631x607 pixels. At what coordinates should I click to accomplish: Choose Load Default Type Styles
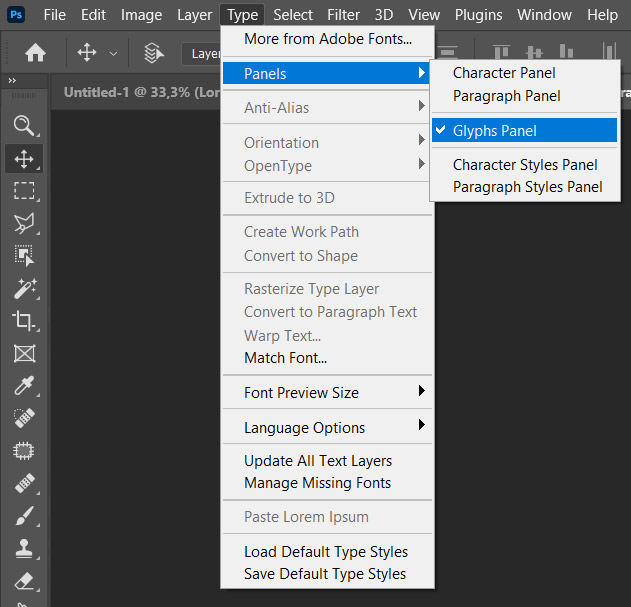tap(327, 551)
